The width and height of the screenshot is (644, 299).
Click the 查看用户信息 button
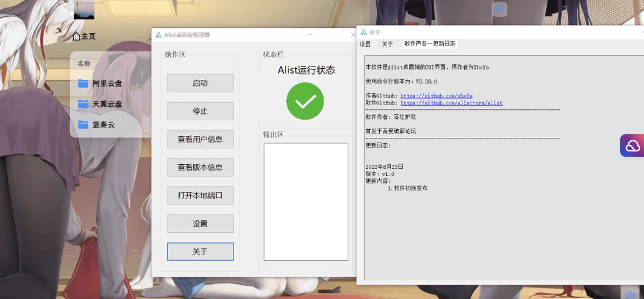point(200,139)
